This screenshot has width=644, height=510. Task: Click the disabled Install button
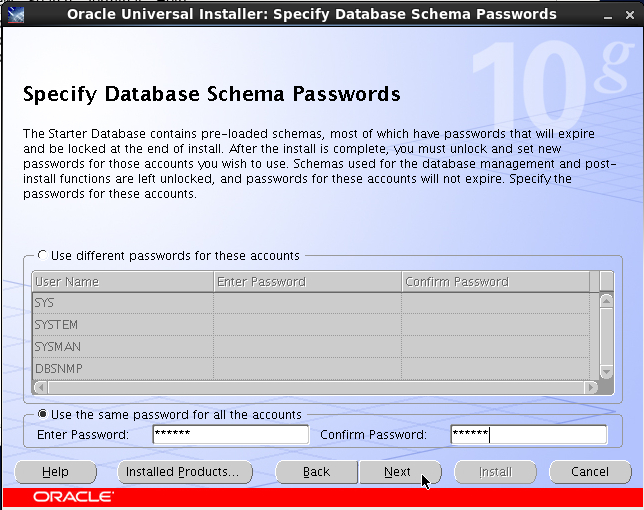[495, 472]
